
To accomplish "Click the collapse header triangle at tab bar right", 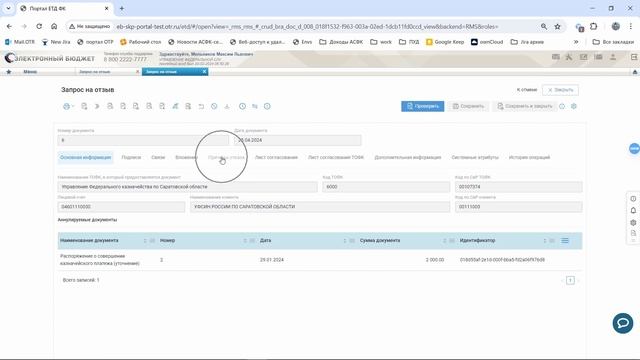I will click(635, 72).
